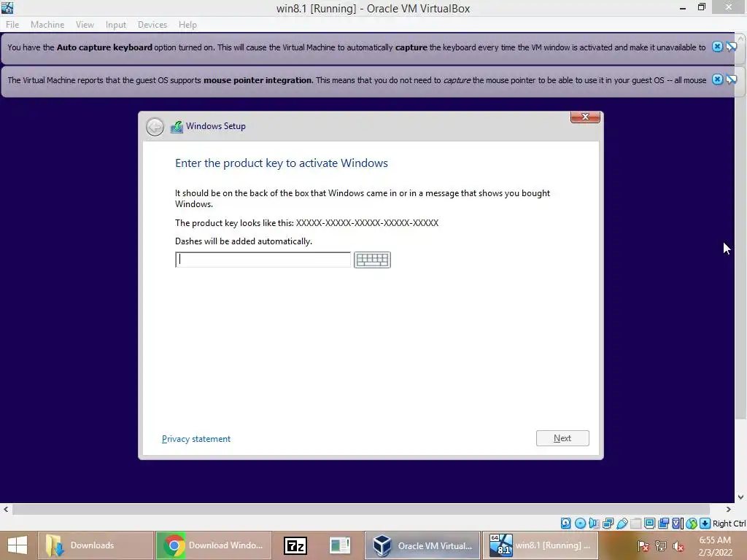Click the network adapters status icon

coord(608,524)
